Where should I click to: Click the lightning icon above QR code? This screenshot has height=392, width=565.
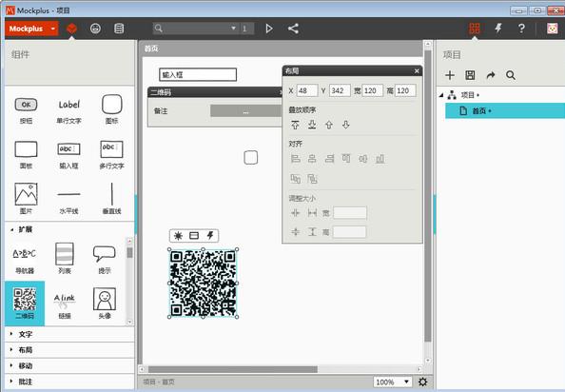click(x=210, y=236)
